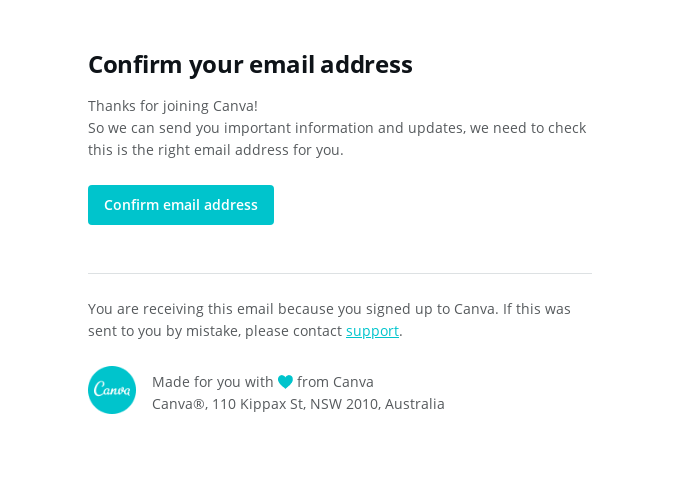Click the teal heart icon
Image resolution: width=680 pixels, height=480 pixels.
click(285, 382)
